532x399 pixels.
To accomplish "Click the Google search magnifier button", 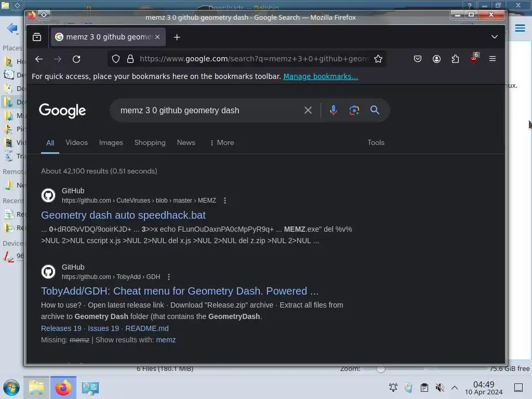I will (375, 110).
